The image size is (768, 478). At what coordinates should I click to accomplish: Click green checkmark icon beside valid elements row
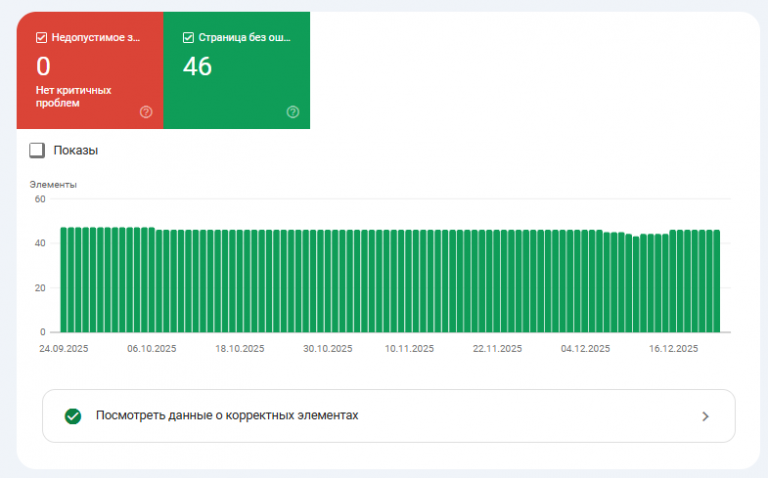pos(73,416)
